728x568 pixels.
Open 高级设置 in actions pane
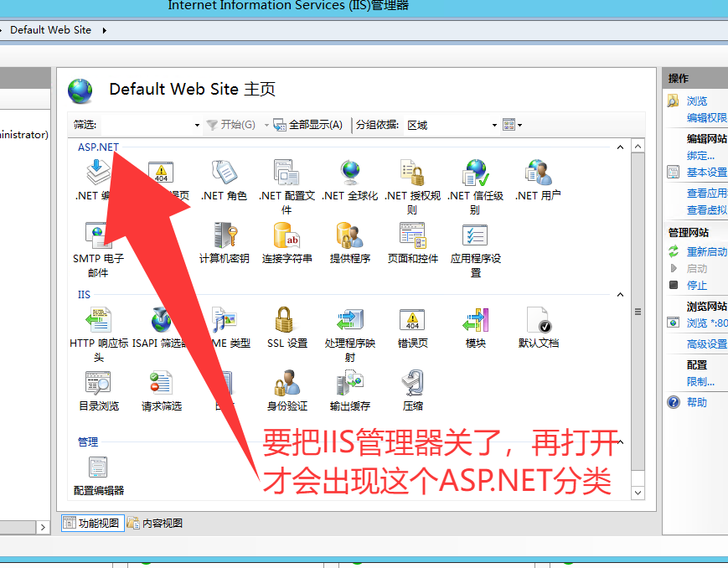(707, 344)
